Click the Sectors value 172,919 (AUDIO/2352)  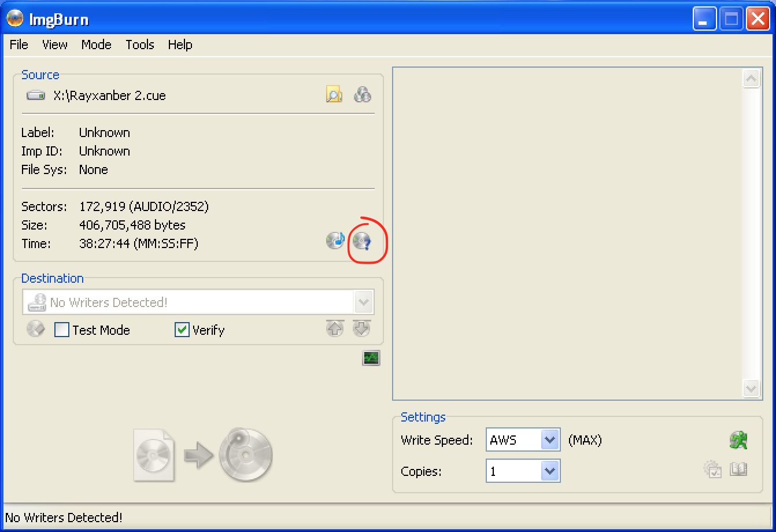pos(144,206)
